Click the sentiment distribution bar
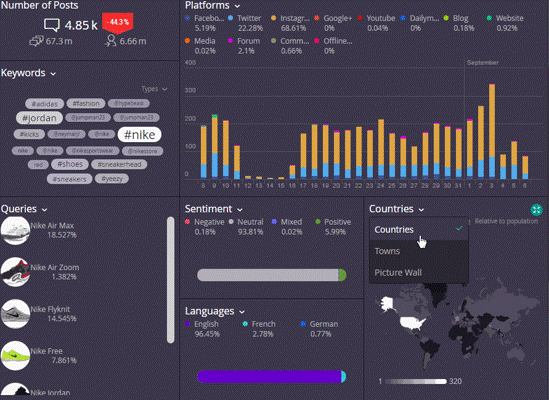The image size is (549, 400). [272, 275]
